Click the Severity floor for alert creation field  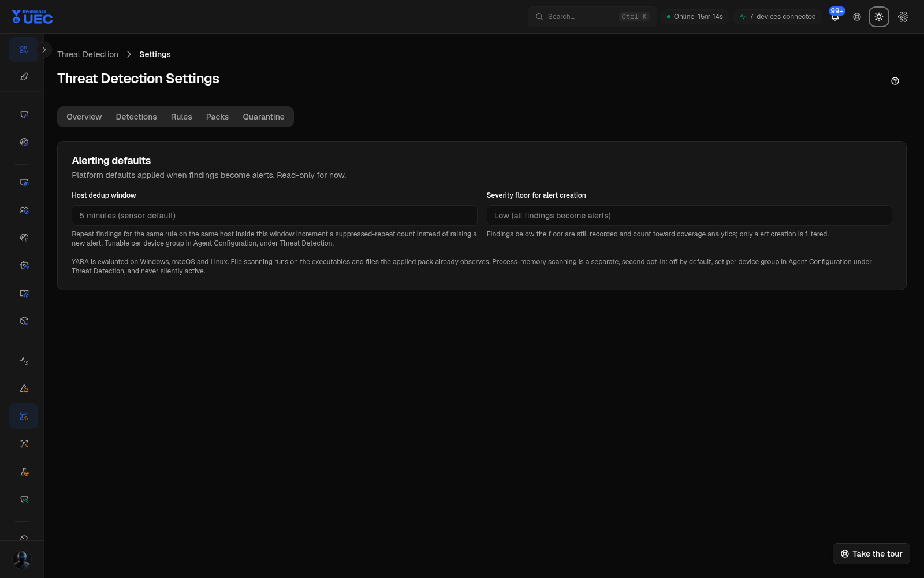pos(690,216)
